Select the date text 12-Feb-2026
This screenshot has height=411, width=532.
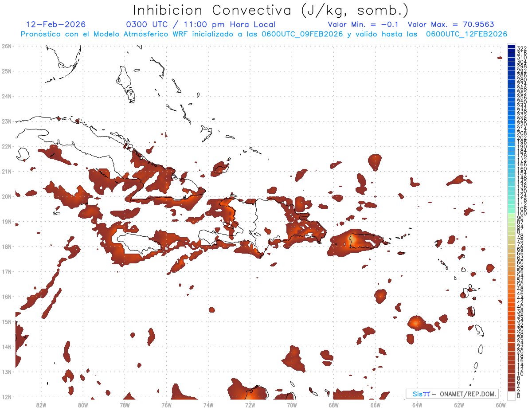56,24
